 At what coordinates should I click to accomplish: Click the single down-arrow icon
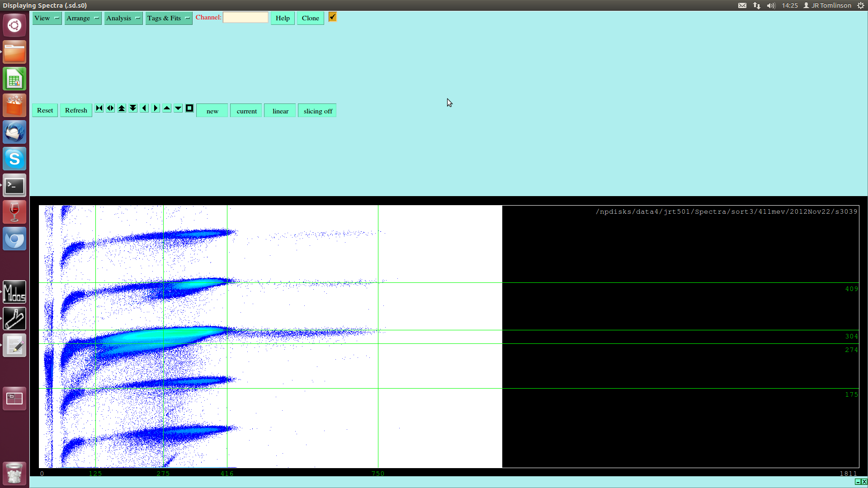pyautogui.click(x=178, y=108)
